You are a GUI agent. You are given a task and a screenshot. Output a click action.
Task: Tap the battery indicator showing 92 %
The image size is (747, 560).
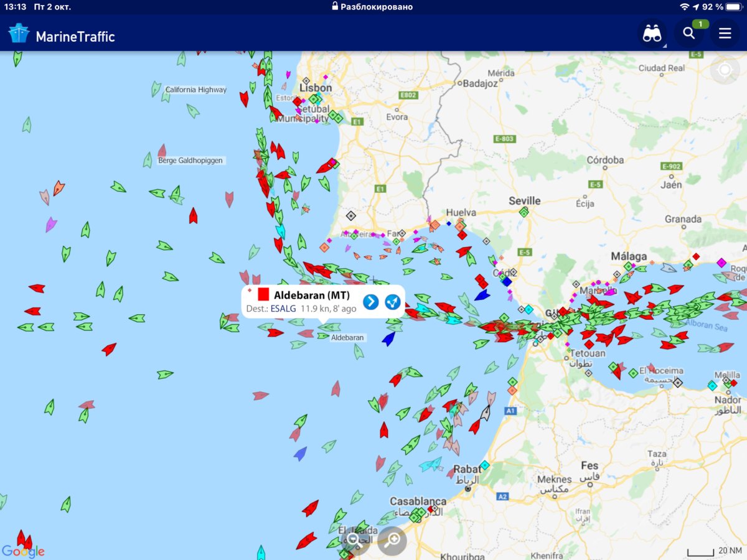click(723, 7)
